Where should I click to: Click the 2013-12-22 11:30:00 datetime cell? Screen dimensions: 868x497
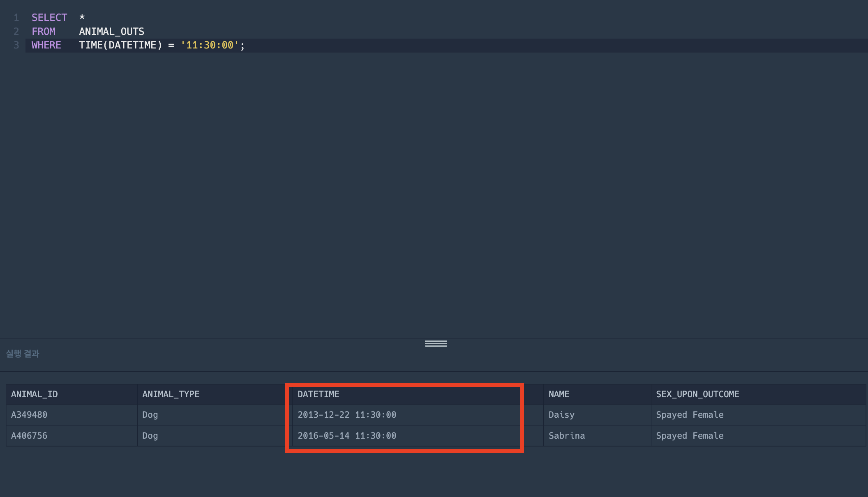[x=346, y=415]
